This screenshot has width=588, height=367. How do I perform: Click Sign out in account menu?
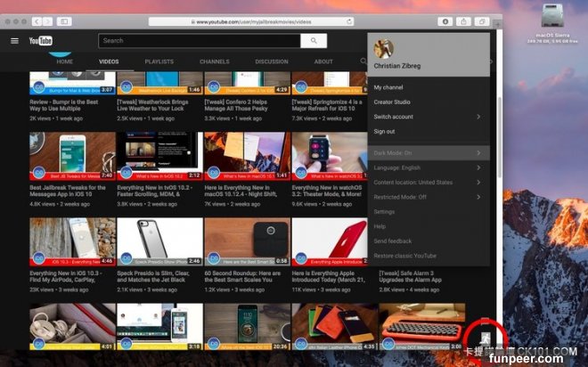384,131
